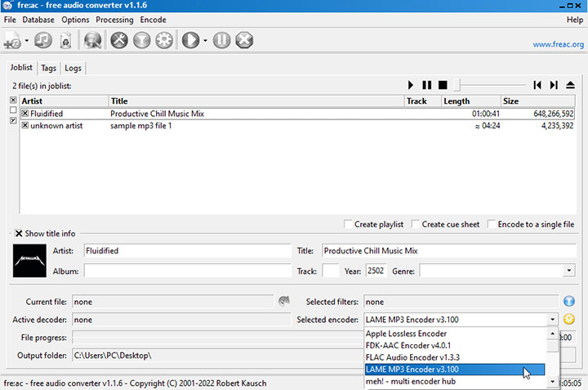Open general settings wrench icon
The image size is (588, 390).
point(119,40)
